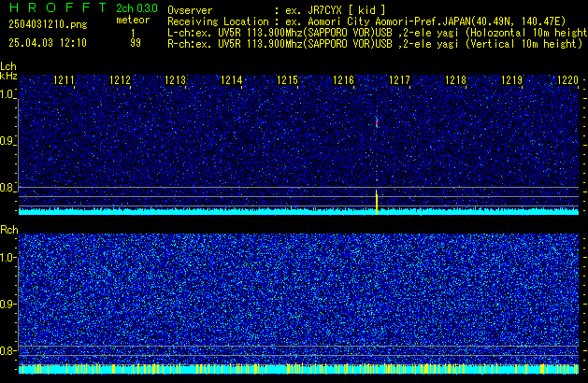Viewport: 588px width, 383px height.
Task: Click the 1.0 frequency label on Lch axis
Action: coord(7,94)
